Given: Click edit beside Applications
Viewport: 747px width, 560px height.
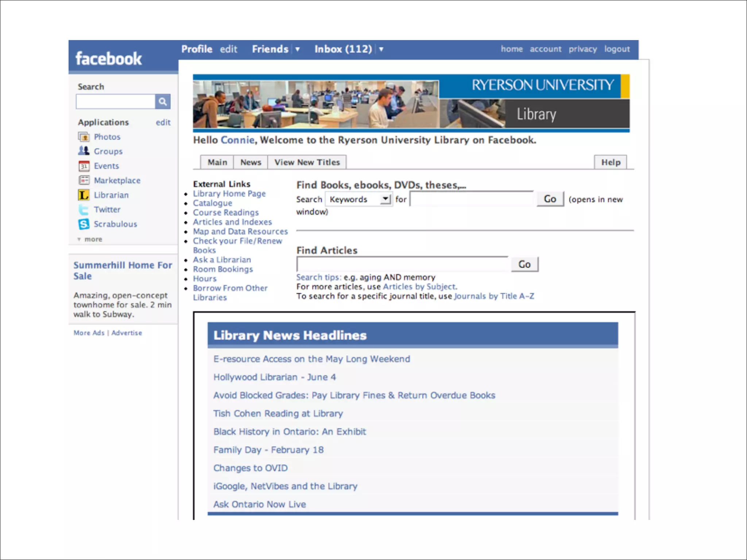Looking at the screenshot, I should tap(163, 122).
